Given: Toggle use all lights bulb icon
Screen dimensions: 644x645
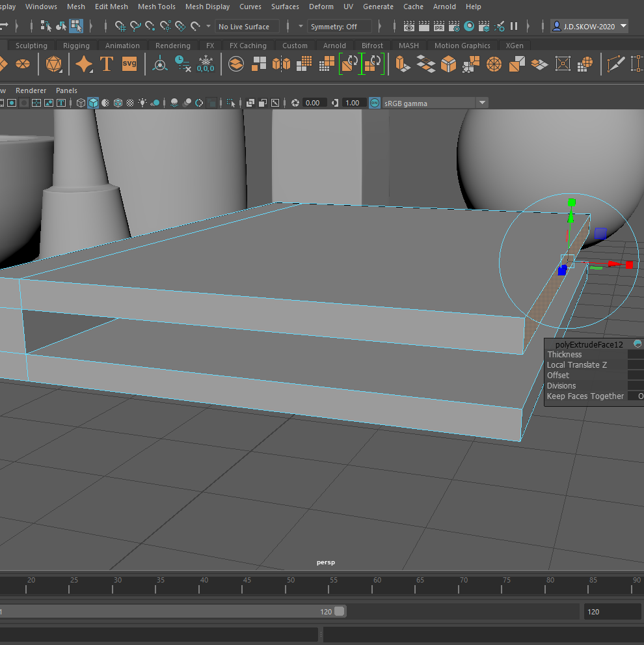Looking at the screenshot, I should tap(142, 103).
